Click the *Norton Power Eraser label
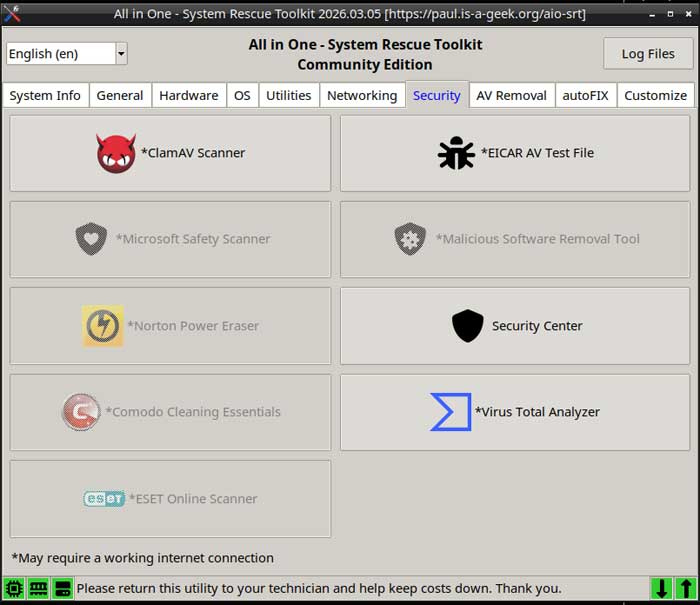 (193, 326)
